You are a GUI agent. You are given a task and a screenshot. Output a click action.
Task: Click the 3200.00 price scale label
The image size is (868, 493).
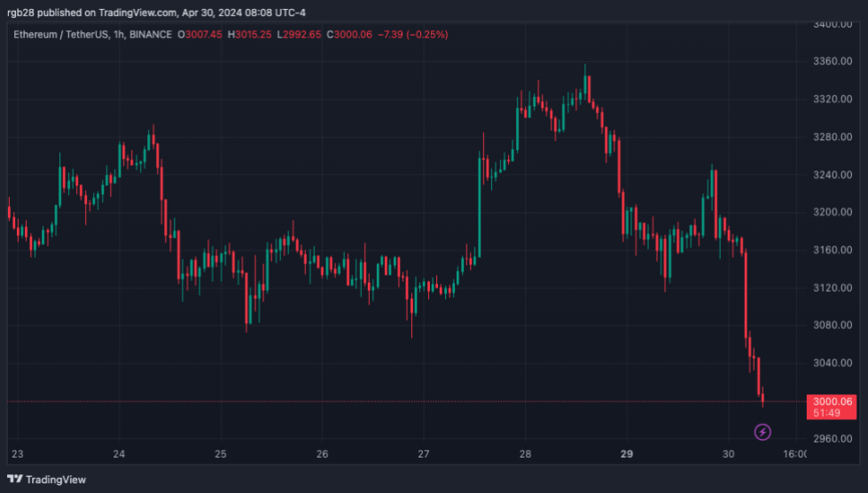[833, 213]
